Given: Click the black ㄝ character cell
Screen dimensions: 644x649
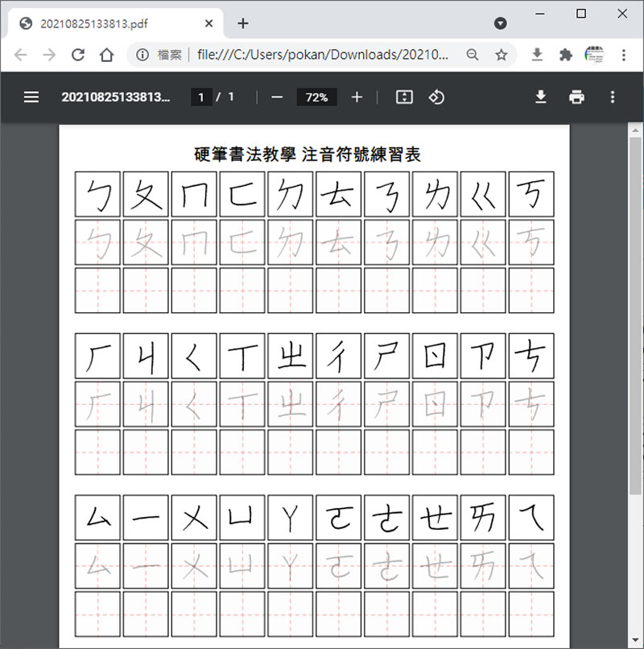Looking at the screenshot, I should (435, 518).
